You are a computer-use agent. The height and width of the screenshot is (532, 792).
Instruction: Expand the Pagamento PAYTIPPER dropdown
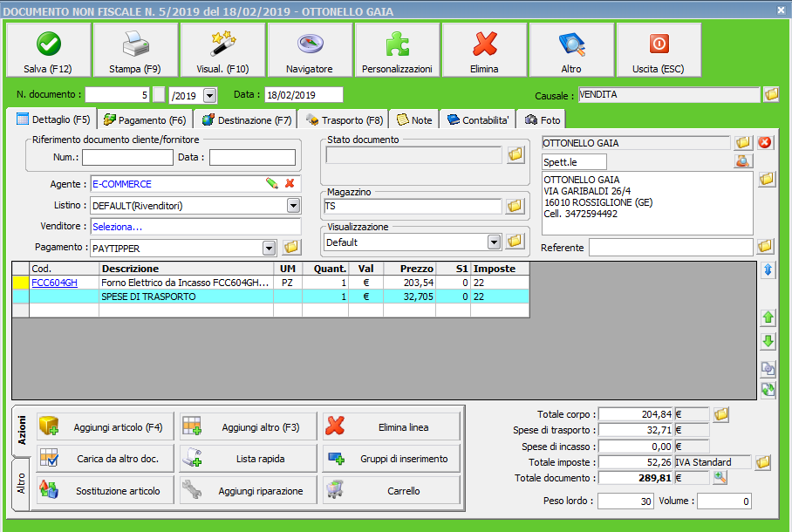click(x=270, y=248)
